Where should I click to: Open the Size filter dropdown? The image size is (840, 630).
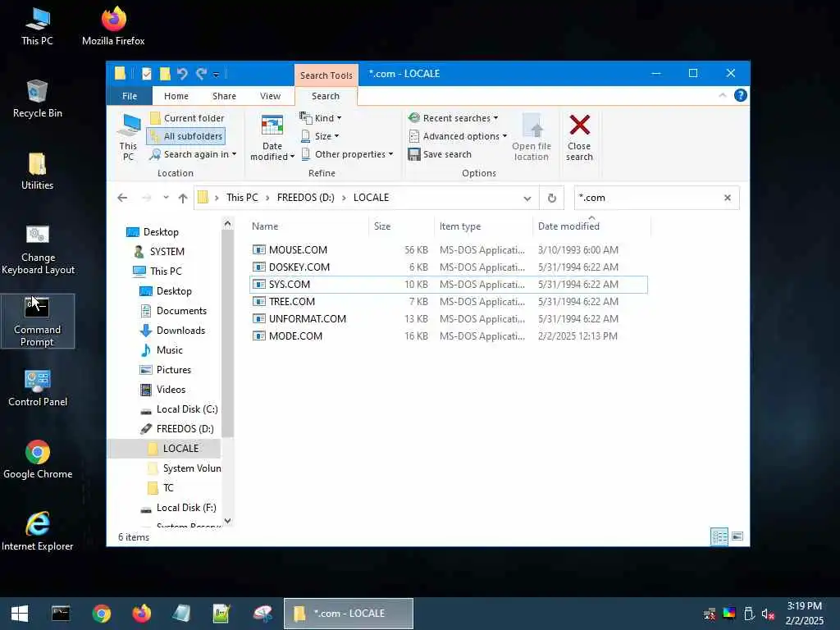pyautogui.click(x=320, y=136)
